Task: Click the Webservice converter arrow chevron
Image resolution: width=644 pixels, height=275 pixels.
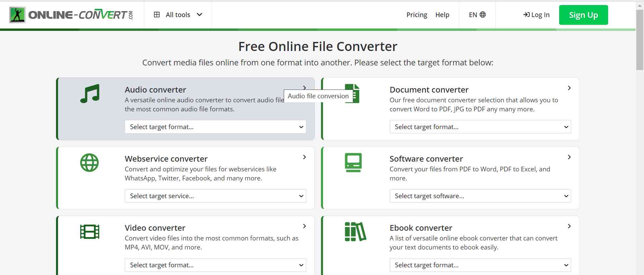Action: [304, 157]
